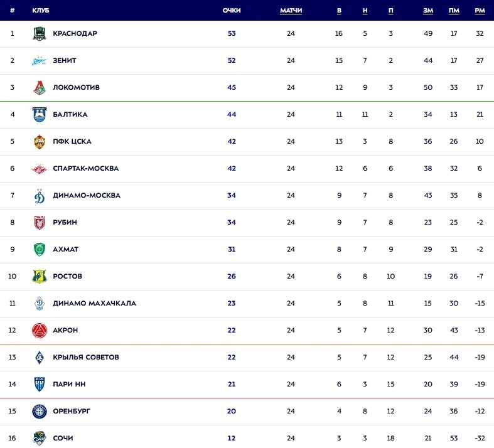Click the Akron red round logo
This screenshot has height=448, width=494.
[x=40, y=330]
